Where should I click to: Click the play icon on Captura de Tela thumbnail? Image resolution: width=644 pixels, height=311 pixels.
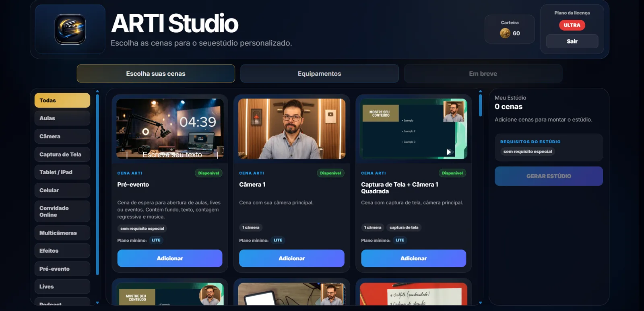point(449,152)
